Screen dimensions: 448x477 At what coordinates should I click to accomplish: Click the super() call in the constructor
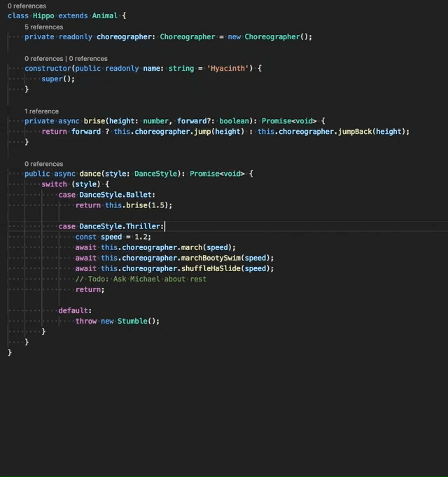tap(56, 79)
